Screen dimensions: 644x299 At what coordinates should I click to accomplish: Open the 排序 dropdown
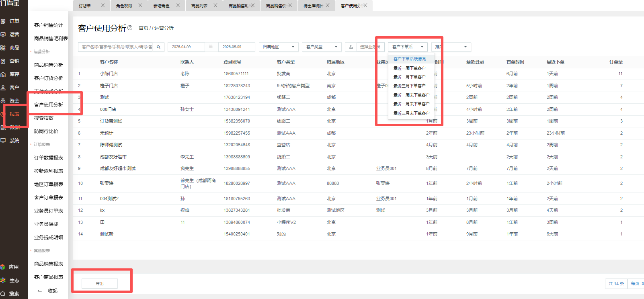(451, 47)
